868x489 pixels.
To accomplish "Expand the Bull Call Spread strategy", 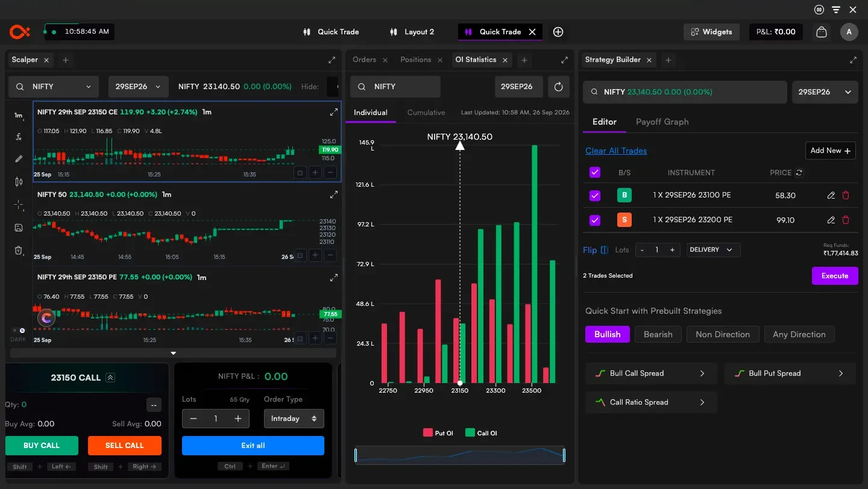I will tap(651, 373).
